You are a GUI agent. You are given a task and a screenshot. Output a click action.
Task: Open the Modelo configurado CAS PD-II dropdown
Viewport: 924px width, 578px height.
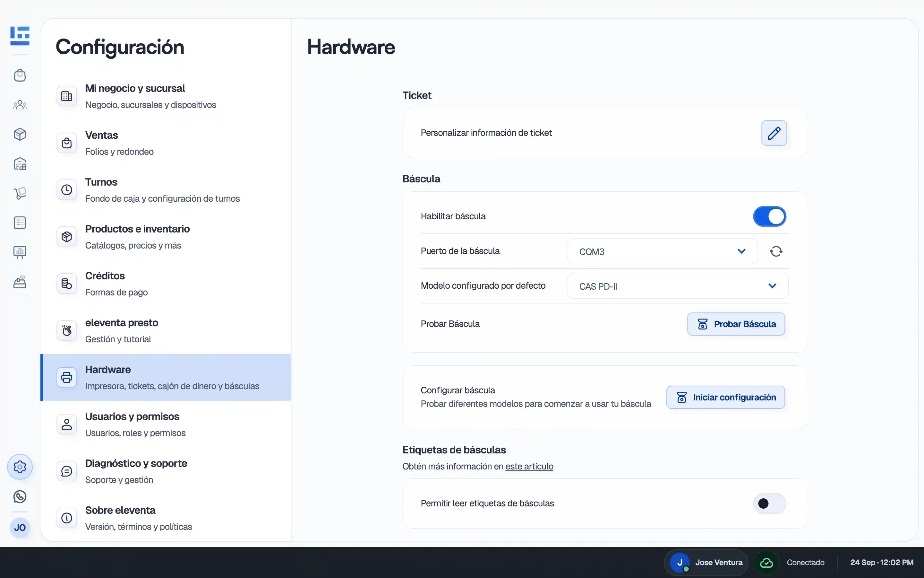677,286
